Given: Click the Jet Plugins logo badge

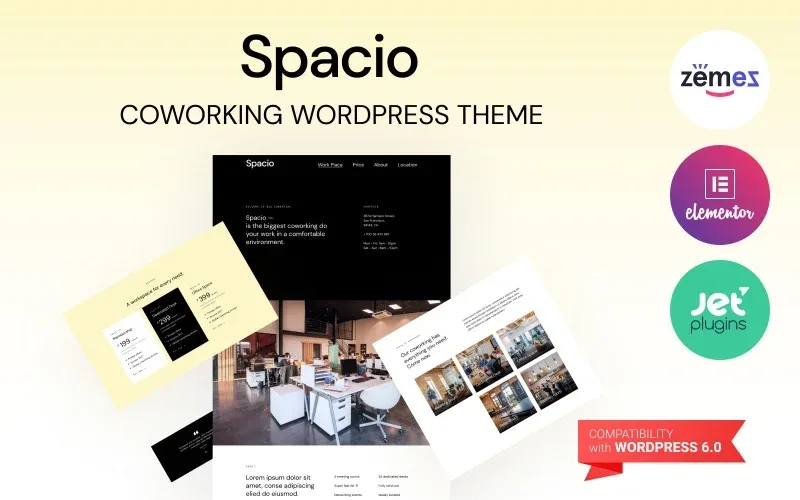Looking at the screenshot, I should pyautogui.click(x=719, y=310).
